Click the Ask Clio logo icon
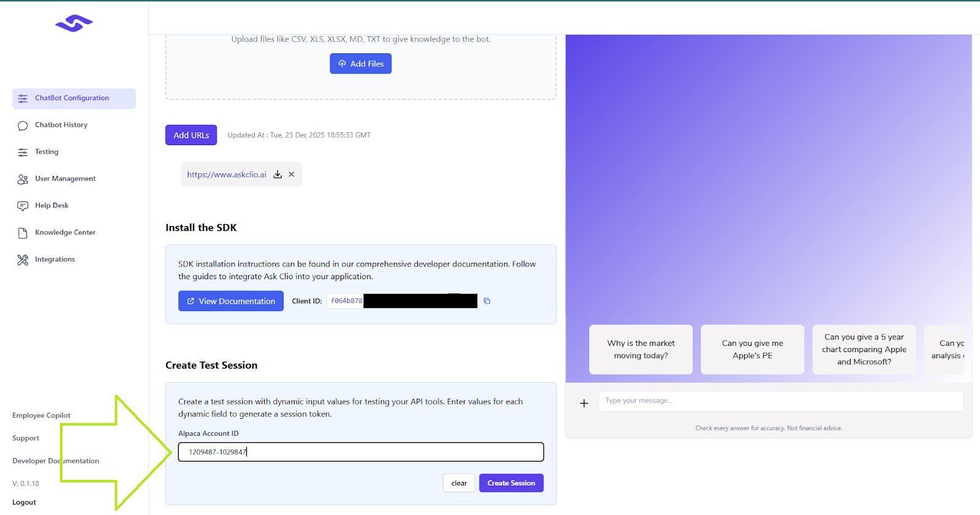The width and height of the screenshot is (980, 515). click(74, 24)
